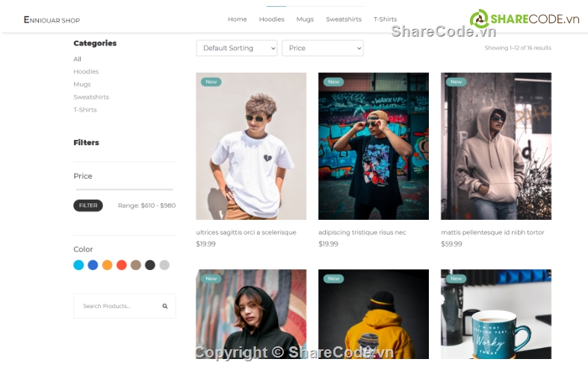The height and width of the screenshot is (371, 588).
Task: Open the black hoodie girl product image
Action: pos(251,314)
